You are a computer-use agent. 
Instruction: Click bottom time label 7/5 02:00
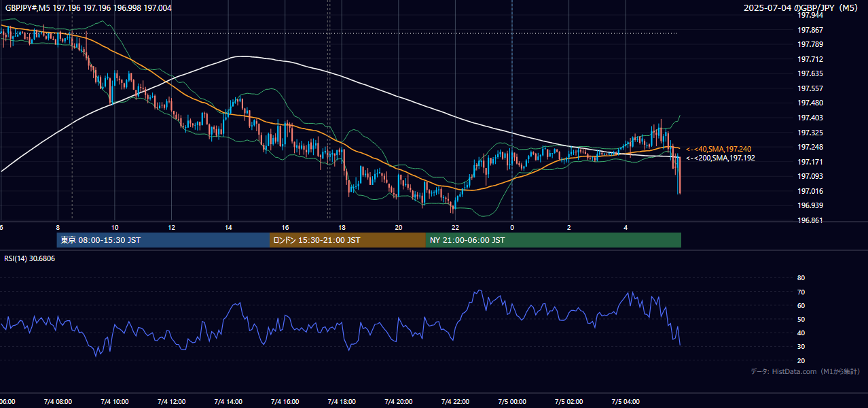pyautogui.click(x=569, y=401)
